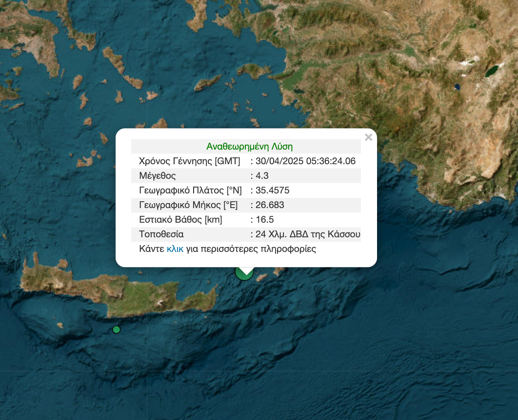Click the 'Χρόνος Γέννησης [GMT]' label

pos(190,161)
